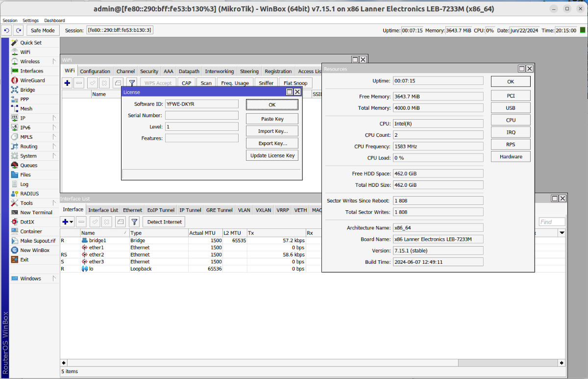
Task: Switch to the Datapath tab
Action: [x=189, y=71]
